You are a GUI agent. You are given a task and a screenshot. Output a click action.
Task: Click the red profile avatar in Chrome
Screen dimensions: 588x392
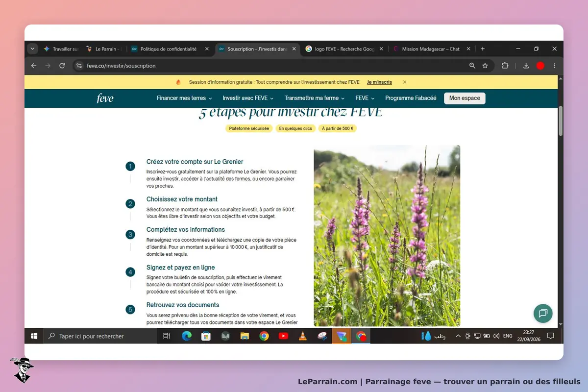point(540,66)
